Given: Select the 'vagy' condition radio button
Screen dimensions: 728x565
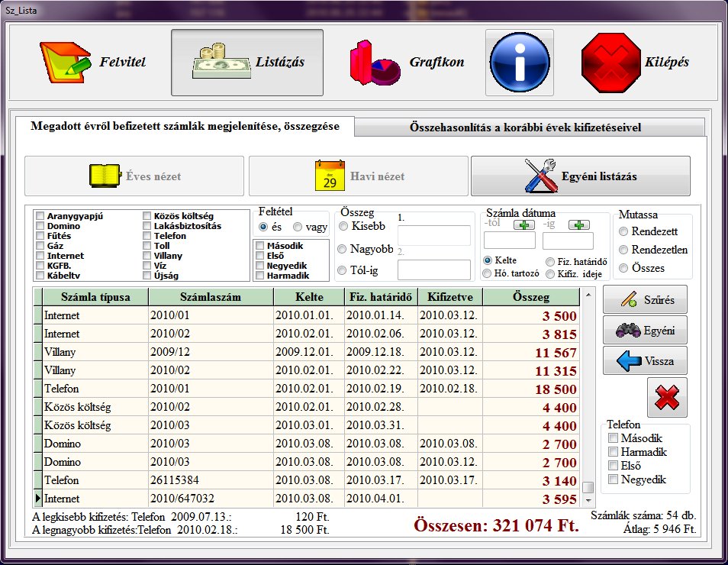Looking at the screenshot, I should tap(298, 227).
